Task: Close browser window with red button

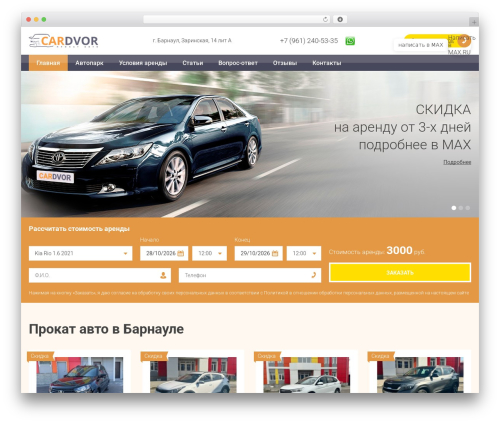Action: [29, 20]
